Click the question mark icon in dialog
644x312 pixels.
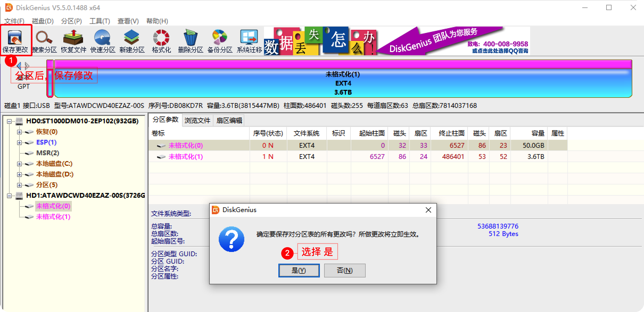[232, 239]
